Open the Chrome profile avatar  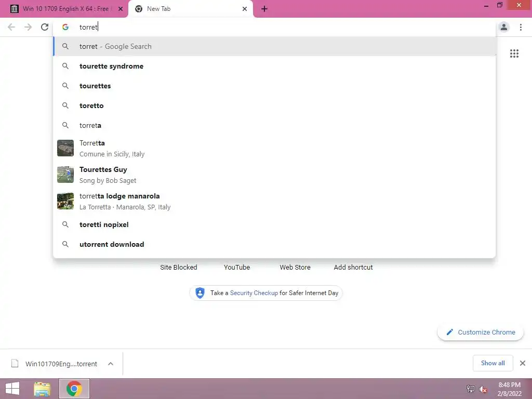[x=504, y=27]
